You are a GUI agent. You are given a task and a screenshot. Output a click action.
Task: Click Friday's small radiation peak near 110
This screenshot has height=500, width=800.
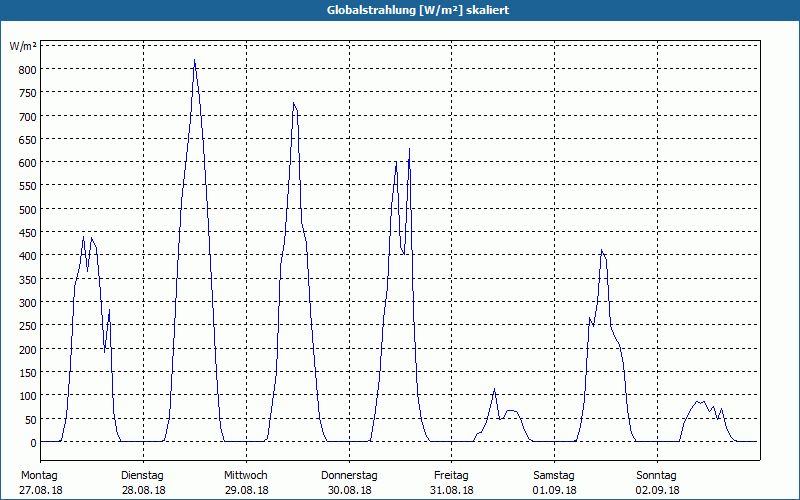tap(494, 389)
